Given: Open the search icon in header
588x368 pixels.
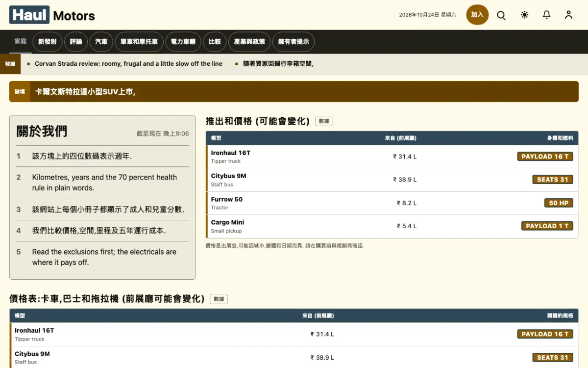Looking at the screenshot, I should tap(501, 15).
